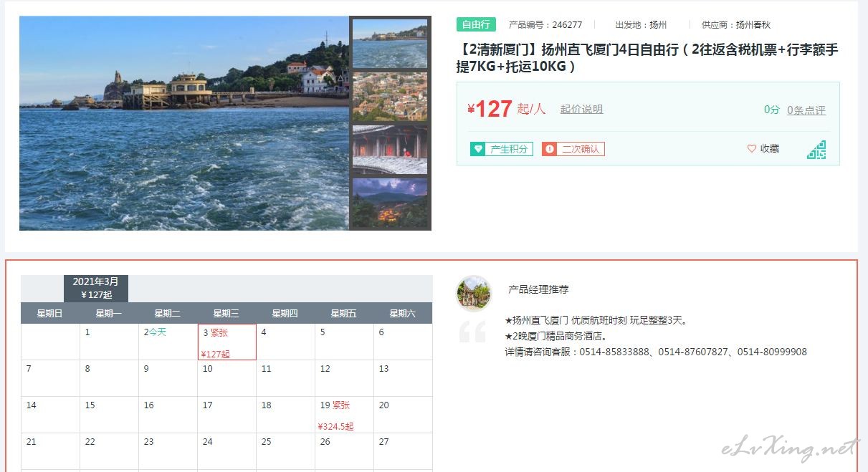This screenshot has width=868, height=472.
Task: Click calendar date 5
Action: point(345,342)
